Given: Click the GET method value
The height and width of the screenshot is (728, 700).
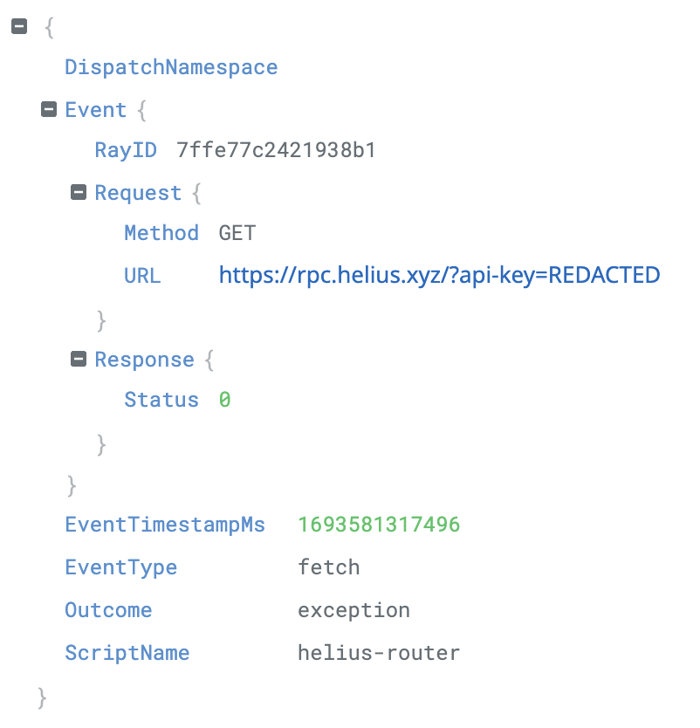Looking at the screenshot, I should 237,233.
